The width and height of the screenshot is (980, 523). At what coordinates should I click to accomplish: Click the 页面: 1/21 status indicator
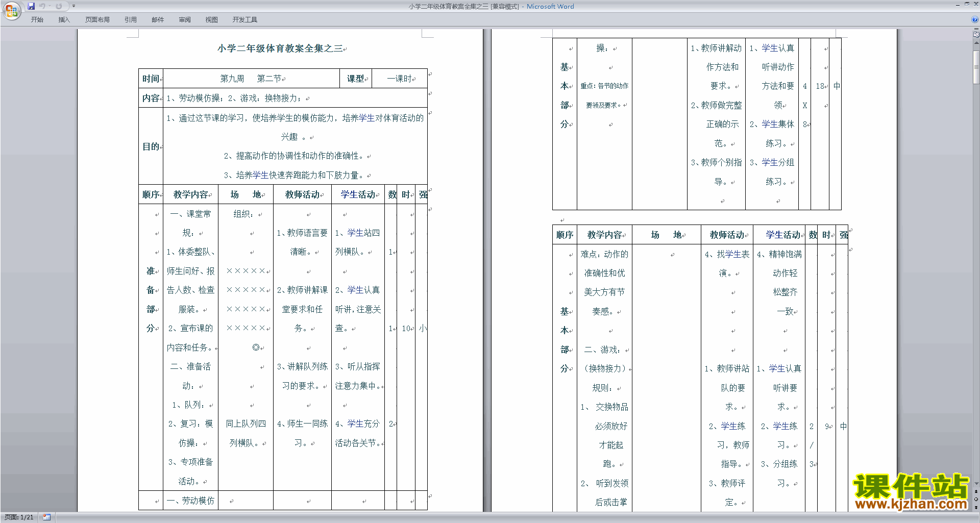(19, 517)
